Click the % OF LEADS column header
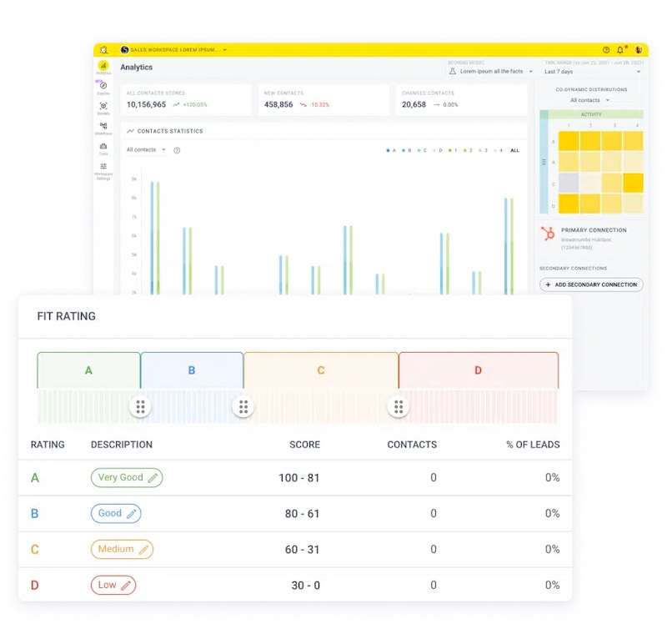This screenshot has height=644, width=667. click(x=533, y=445)
